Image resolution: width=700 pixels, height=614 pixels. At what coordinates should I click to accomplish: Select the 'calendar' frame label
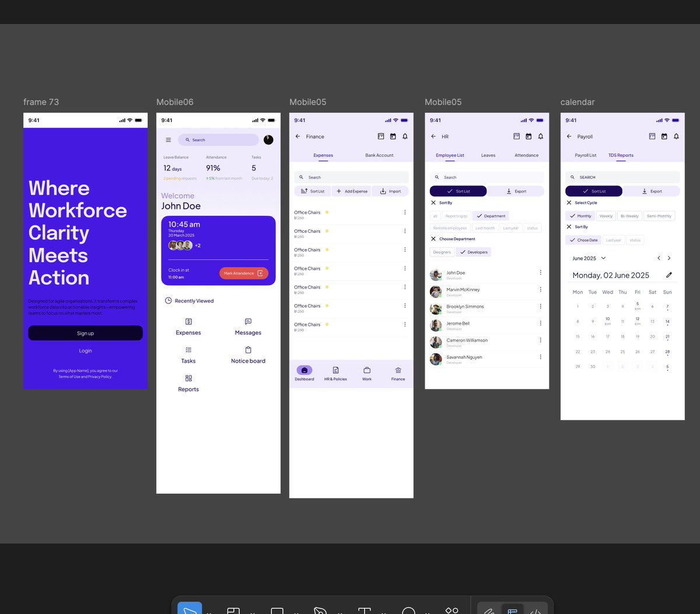(x=577, y=102)
